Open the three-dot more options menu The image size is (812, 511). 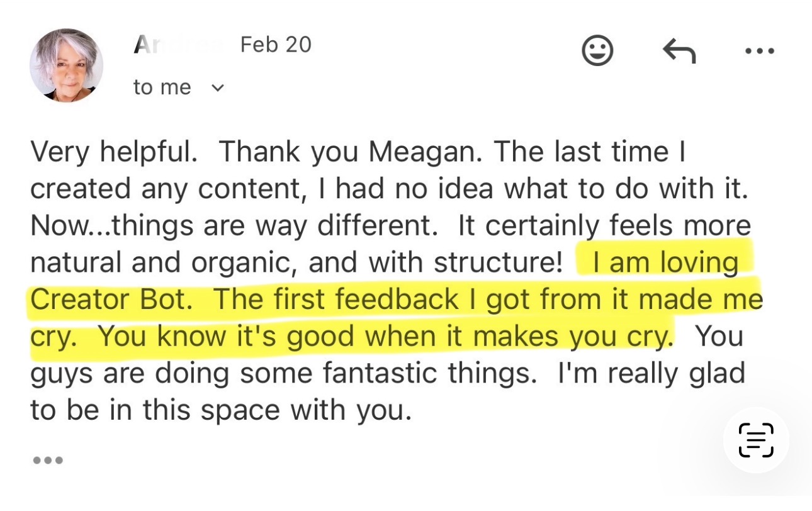click(x=759, y=51)
